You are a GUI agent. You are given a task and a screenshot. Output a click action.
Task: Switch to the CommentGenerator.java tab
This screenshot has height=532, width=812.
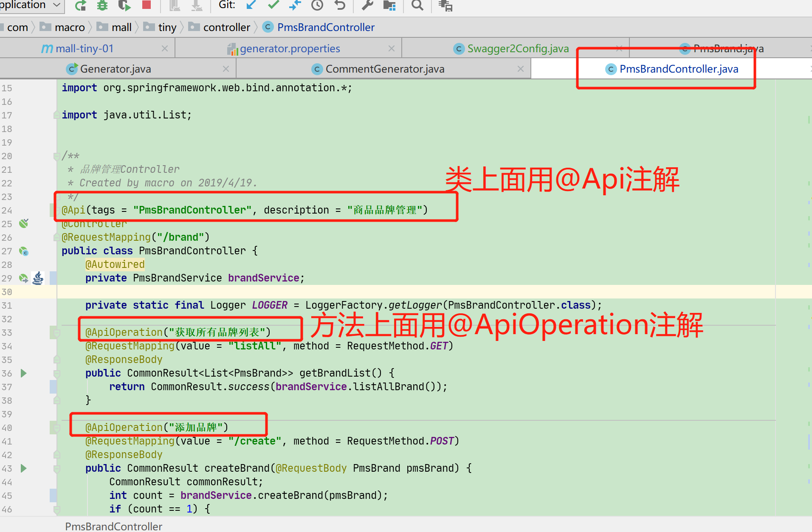pyautogui.click(x=384, y=69)
